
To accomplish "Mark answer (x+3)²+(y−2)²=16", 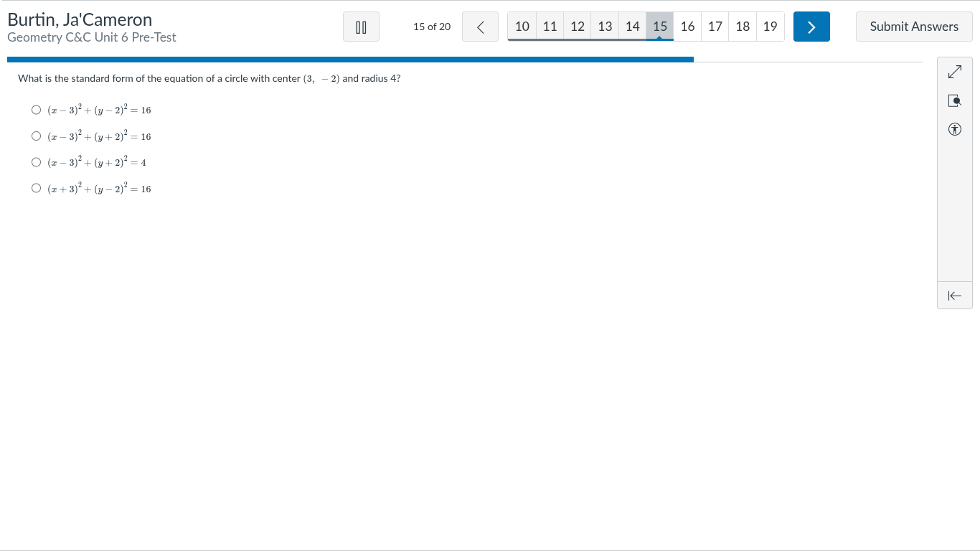I will [37, 189].
